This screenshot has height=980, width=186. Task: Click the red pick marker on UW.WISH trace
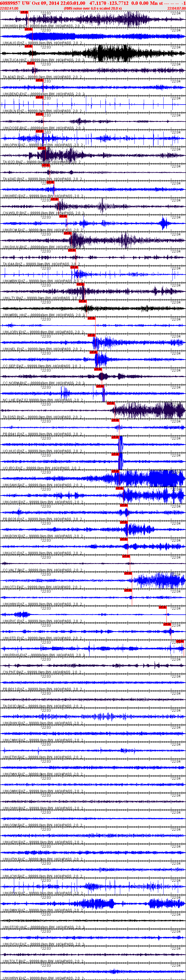[24, 12]
